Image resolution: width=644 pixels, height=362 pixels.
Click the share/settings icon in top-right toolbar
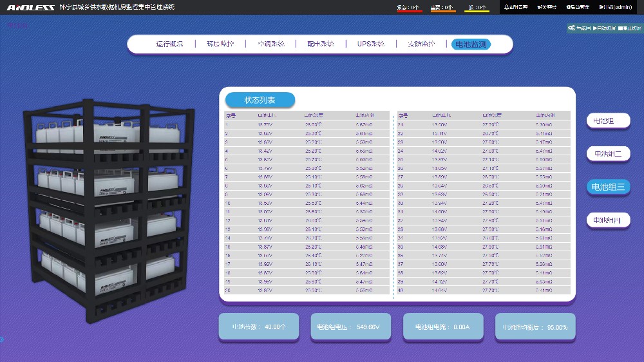[571, 28]
